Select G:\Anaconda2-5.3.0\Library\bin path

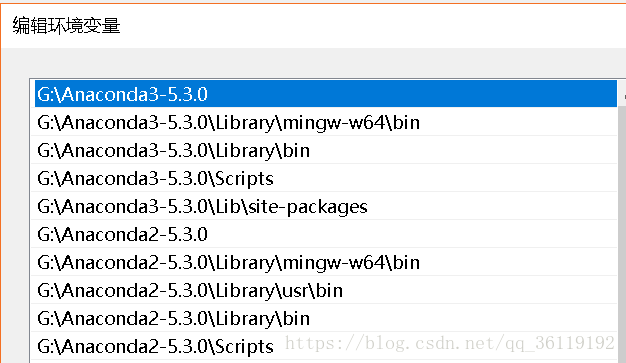[325, 317]
